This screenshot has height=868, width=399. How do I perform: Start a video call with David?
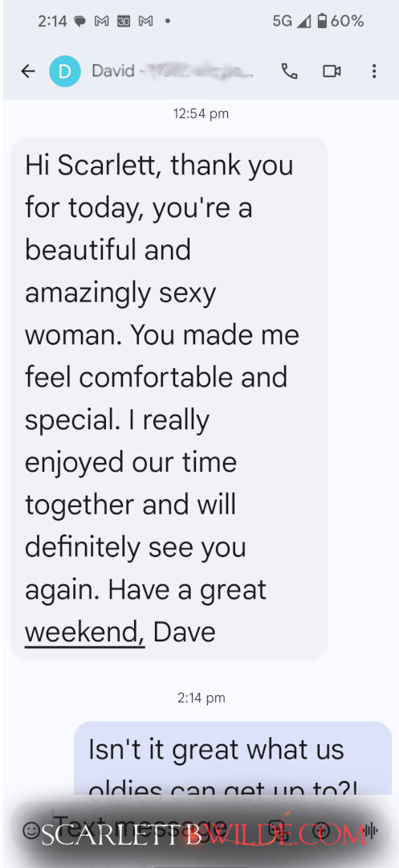(332, 71)
